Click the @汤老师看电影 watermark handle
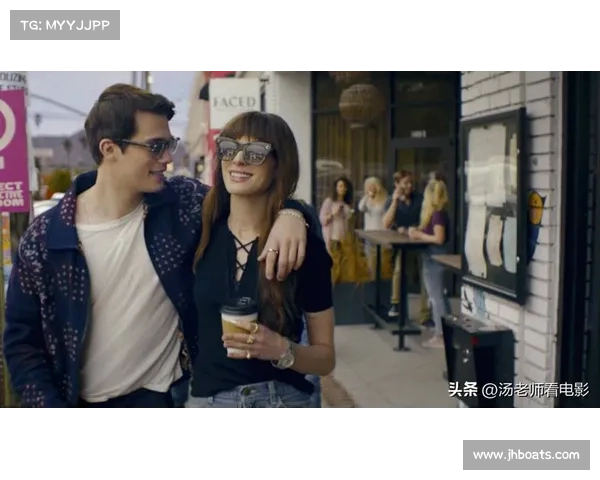Viewport: 600px width, 480px height. tap(535, 390)
